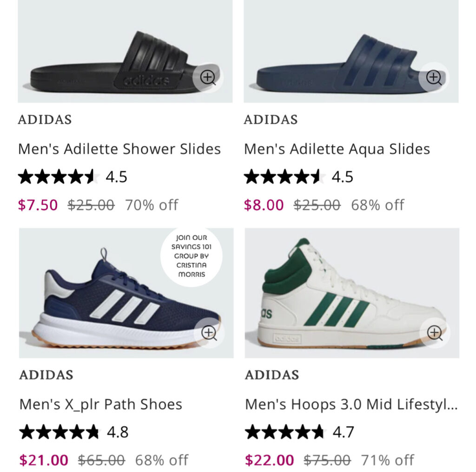Open Men's Adilette Aqua Slides product title
The height and width of the screenshot is (472, 476).
point(337,149)
